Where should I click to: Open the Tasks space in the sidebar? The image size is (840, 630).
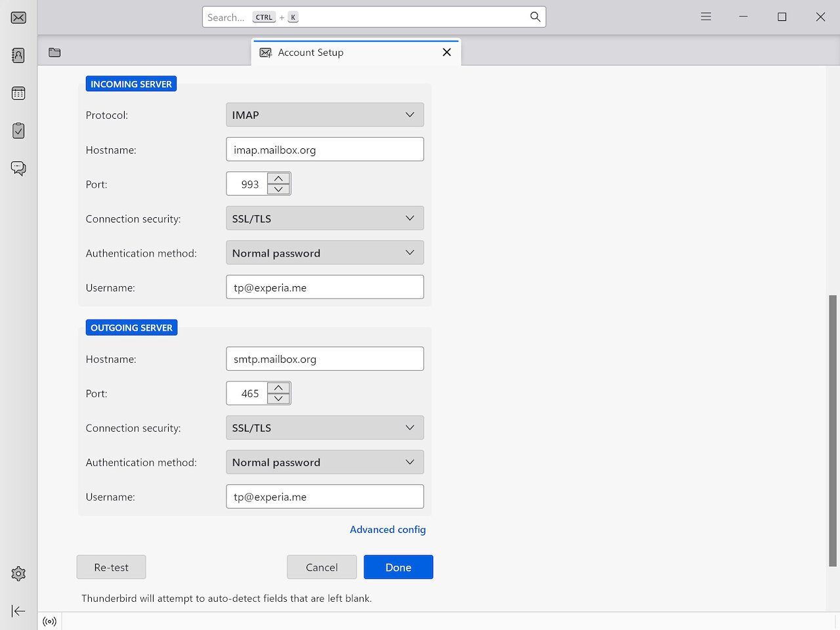(x=18, y=130)
